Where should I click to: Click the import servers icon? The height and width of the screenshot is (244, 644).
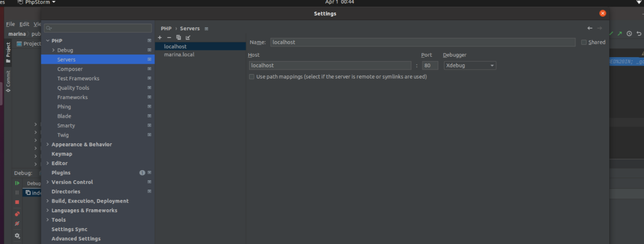pyautogui.click(x=188, y=37)
